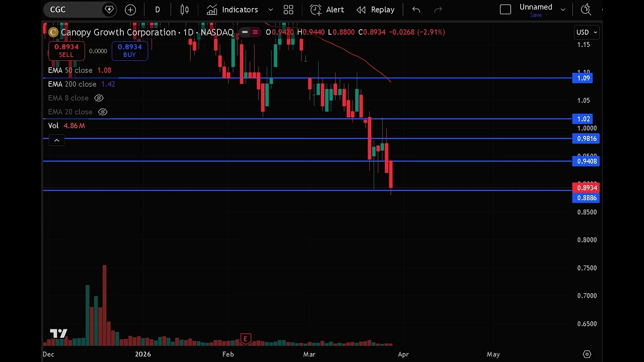Image resolution: width=644 pixels, height=362 pixels.
Task: Click the Feb label on time axis
Action: point(228,354)
